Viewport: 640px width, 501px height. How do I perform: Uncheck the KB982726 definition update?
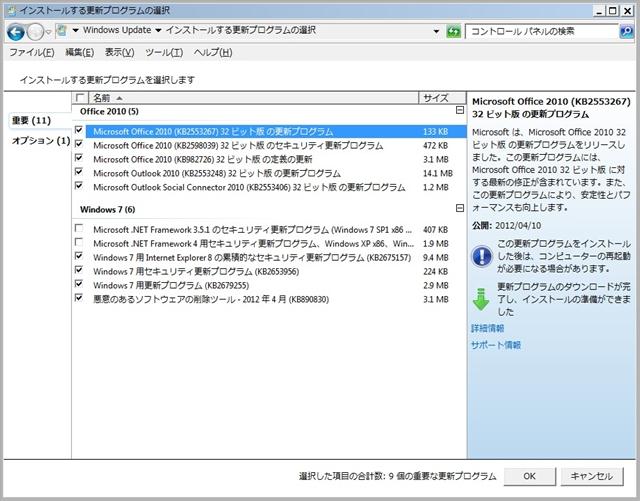click(x=79, y=158)
